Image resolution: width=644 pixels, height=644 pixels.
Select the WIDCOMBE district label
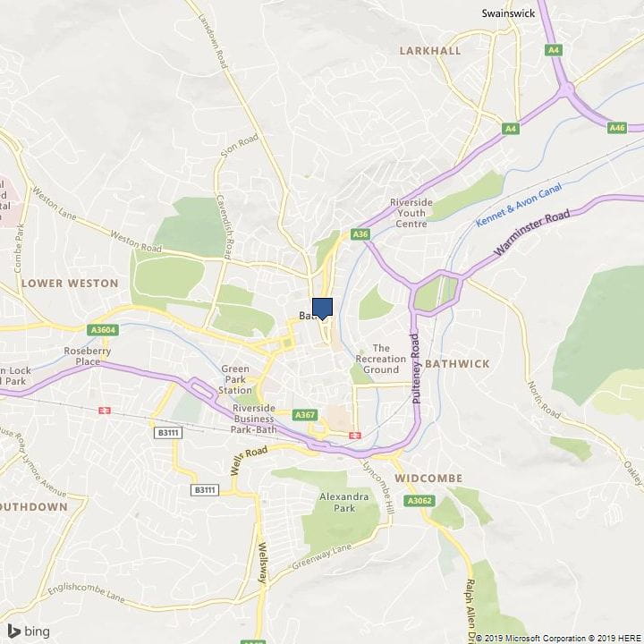click(x=428, y=478)
